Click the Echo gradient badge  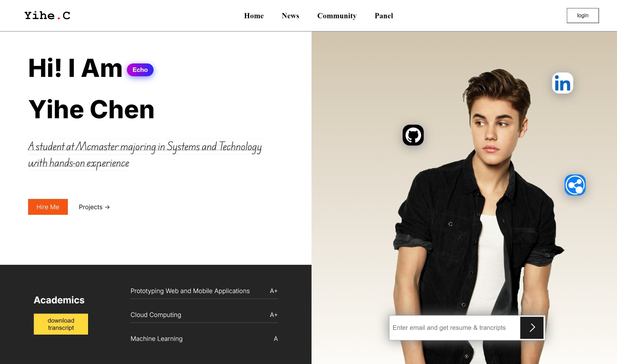coord(140,70)
